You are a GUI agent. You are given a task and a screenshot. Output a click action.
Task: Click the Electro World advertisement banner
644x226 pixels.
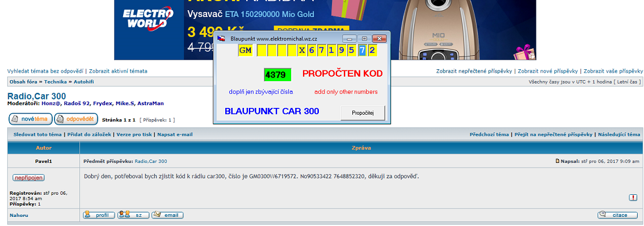(325, 30)
